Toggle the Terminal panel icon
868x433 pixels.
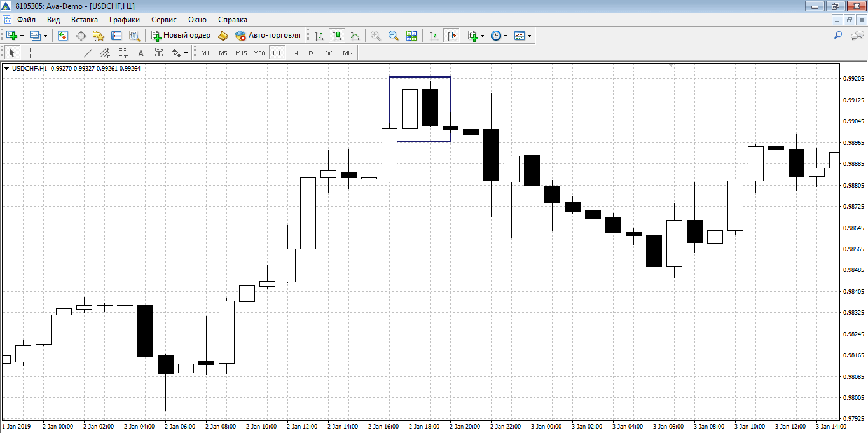[116, 36]
